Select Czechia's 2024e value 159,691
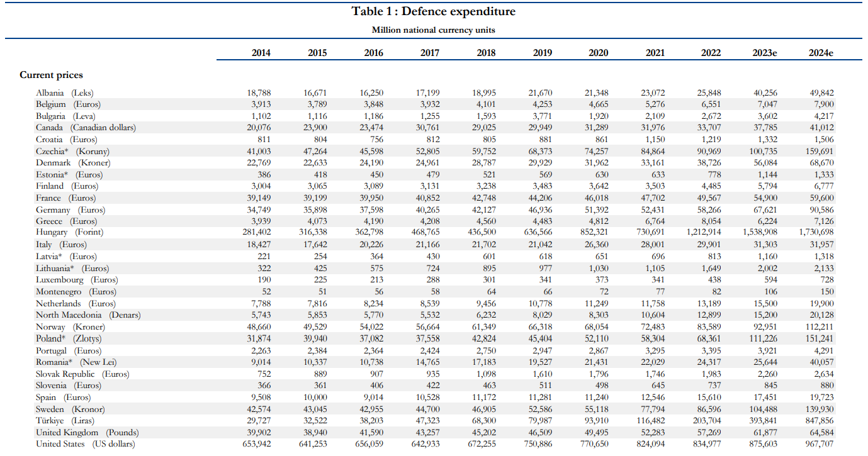Viewport: 868px width, 456px height. [819, 152]
